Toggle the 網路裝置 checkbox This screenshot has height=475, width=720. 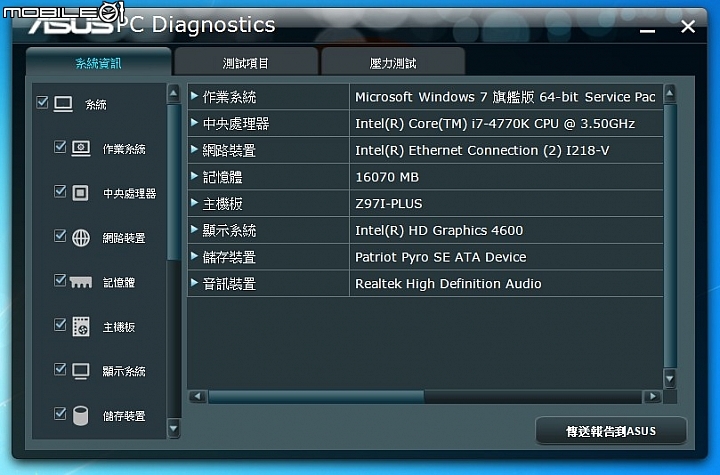click(x=60, y=235)
